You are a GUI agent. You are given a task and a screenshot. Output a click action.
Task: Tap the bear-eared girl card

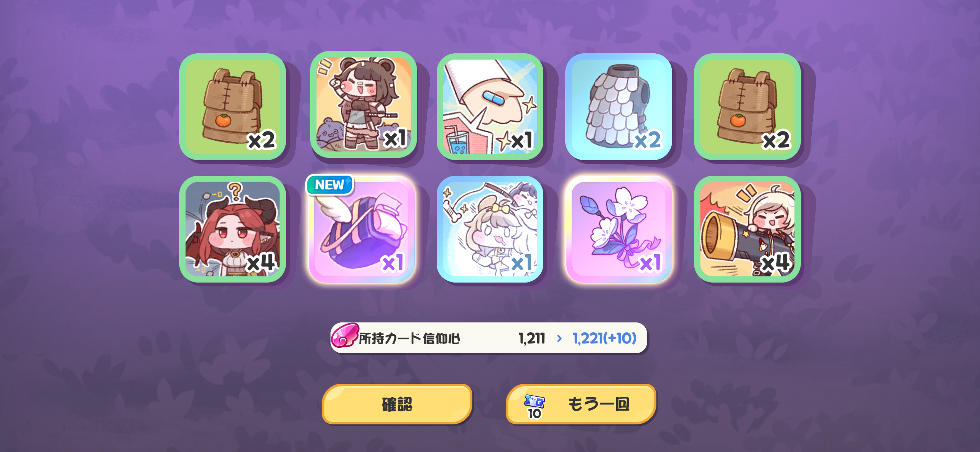363,105
